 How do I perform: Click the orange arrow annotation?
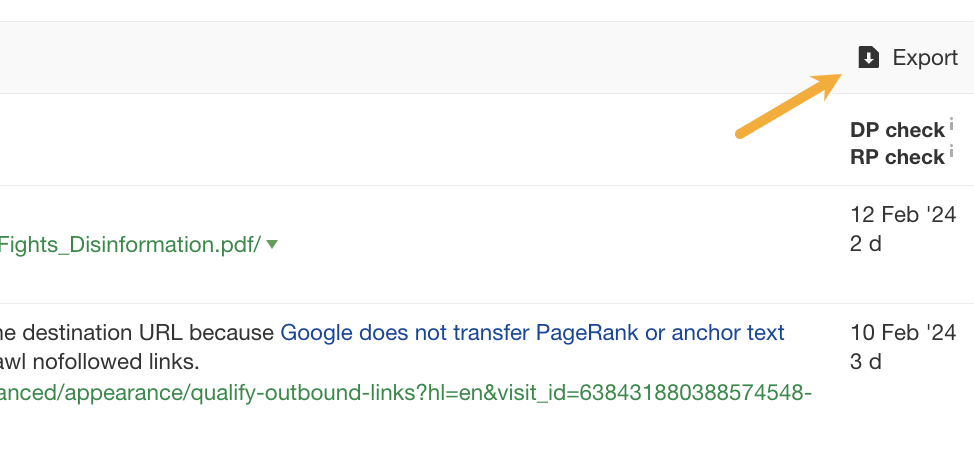click(787, 104)
